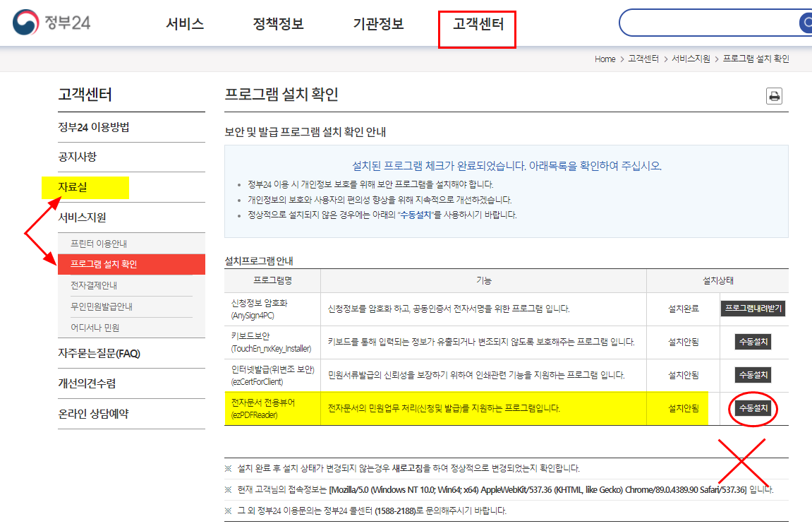
Task: Click the 설치안됨 status for 인터넷발급
Action: [x=684, y=376]
